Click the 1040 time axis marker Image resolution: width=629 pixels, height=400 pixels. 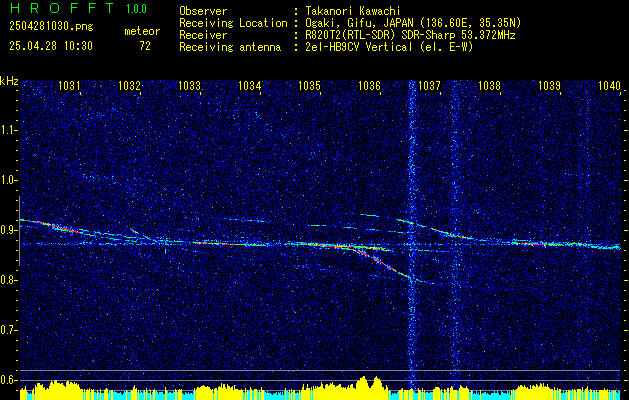coord(610,85)
